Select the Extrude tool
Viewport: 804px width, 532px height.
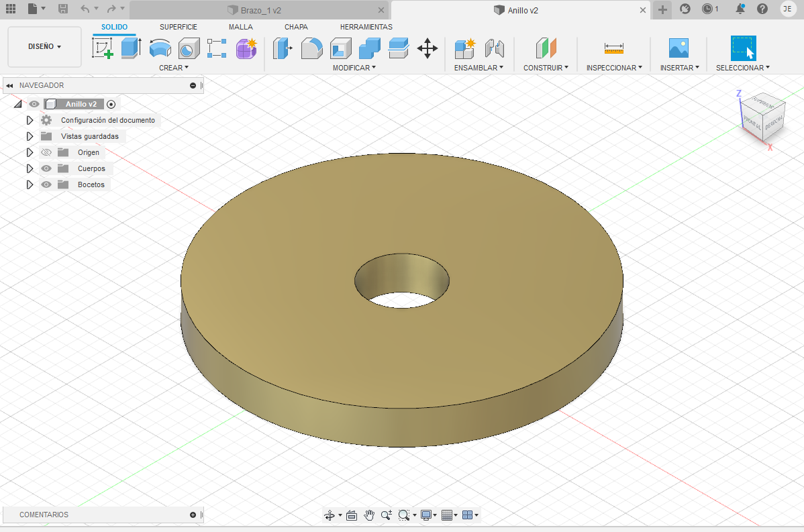click(x=132, y=48)
